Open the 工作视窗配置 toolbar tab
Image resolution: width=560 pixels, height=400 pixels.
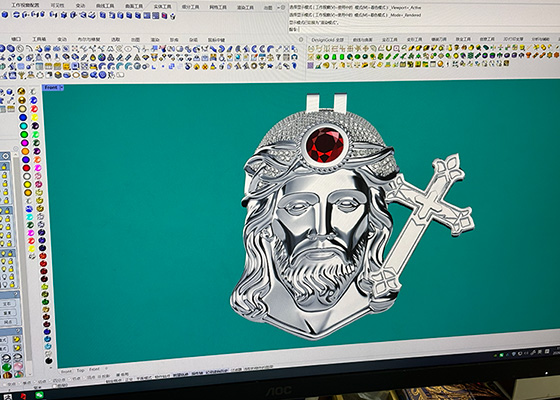[25, 5]
